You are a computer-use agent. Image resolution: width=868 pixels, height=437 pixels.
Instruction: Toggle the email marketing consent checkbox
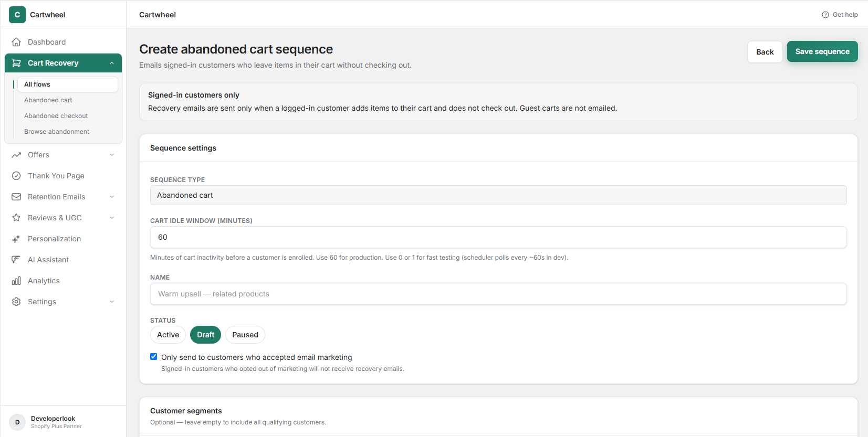[154, 357]
